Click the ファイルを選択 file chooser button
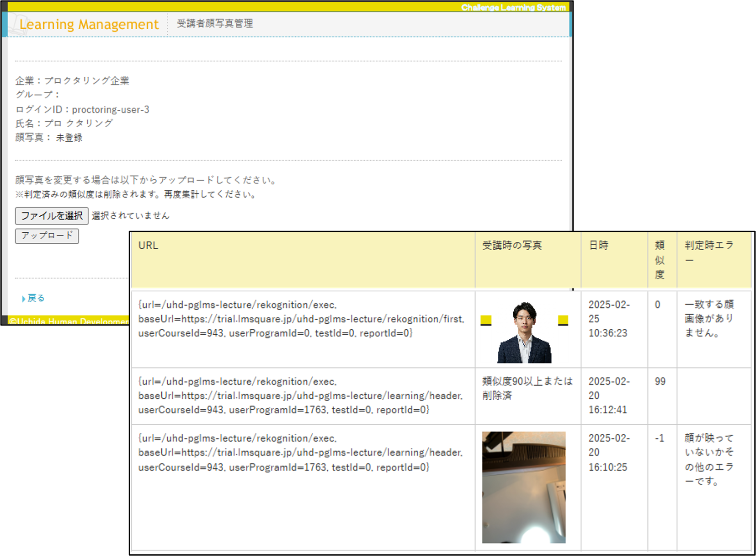The image size is (756, 556). [x=52, y=216]
